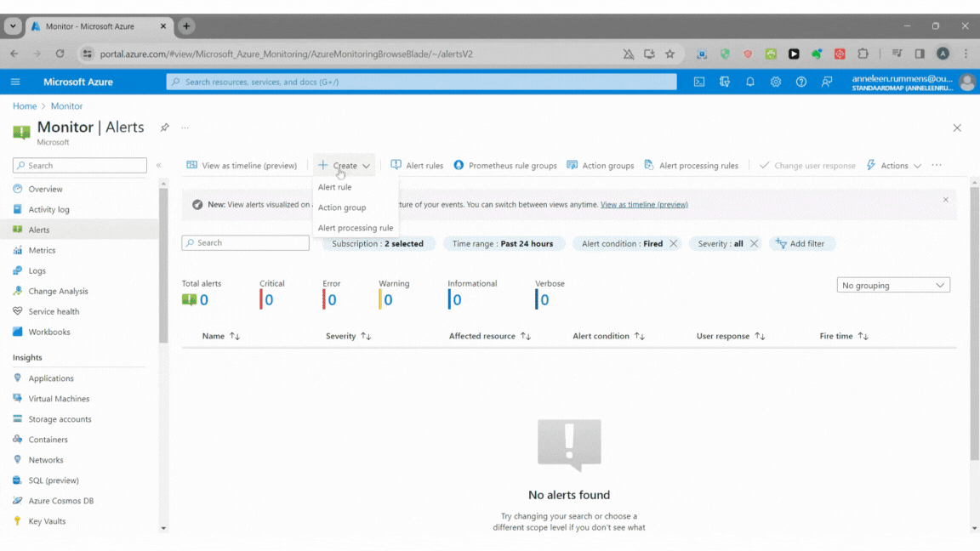980x551 pixels.
Task: Open the Severity all filter
Action: 720,244
